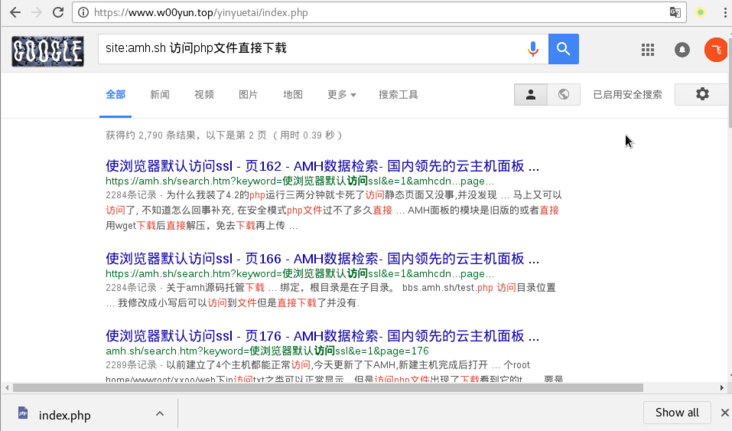This screenshot has width=732, height=431.
Task: Click green URL under 页166 result
Action: [300, 274]
